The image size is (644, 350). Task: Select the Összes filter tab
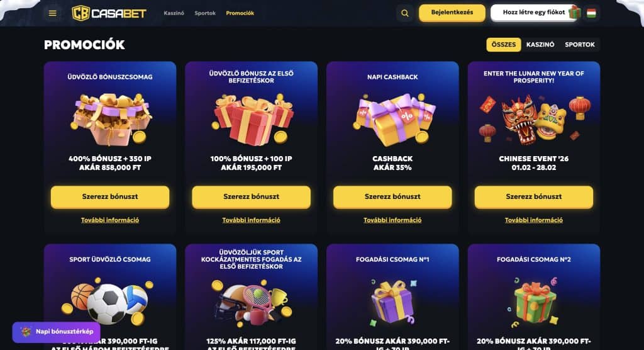click(504, 45)
